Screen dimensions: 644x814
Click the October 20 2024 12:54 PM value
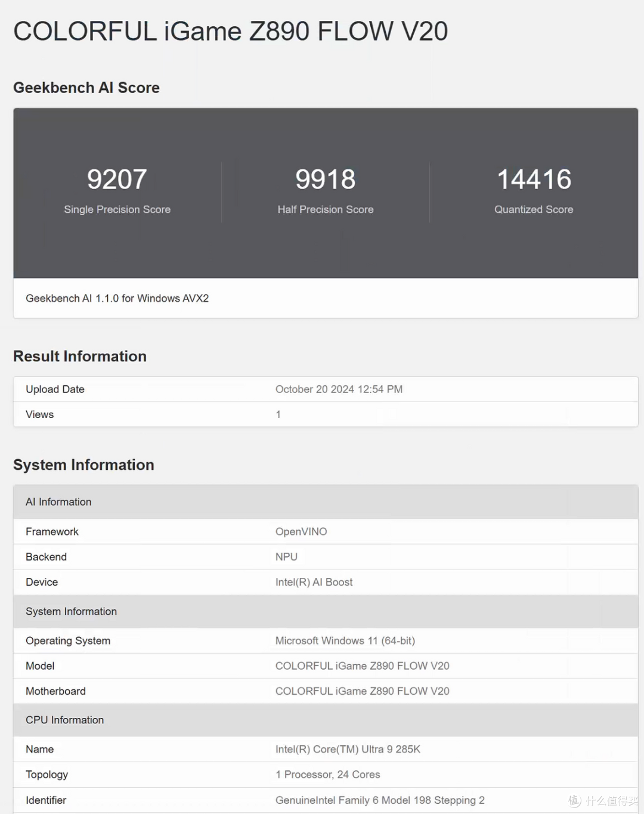tap(339, 389)
